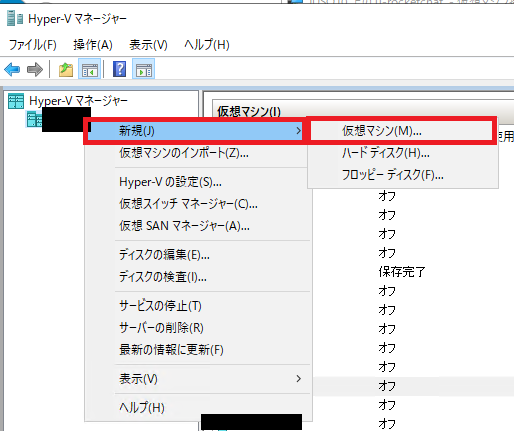Screen dimensions: 514x431
Task: Open Hyper-V の設定(S)...
Action: (x=197, y=182)
